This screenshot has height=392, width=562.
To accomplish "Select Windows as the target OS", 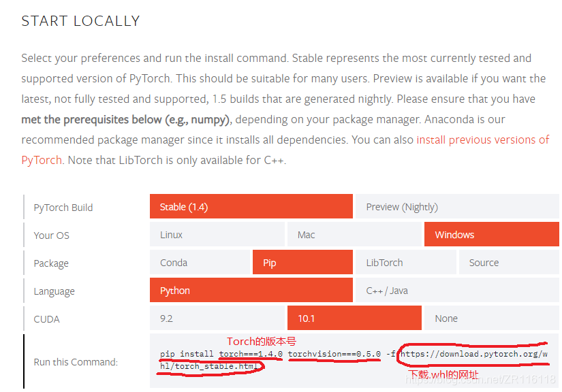I will 491,234.
